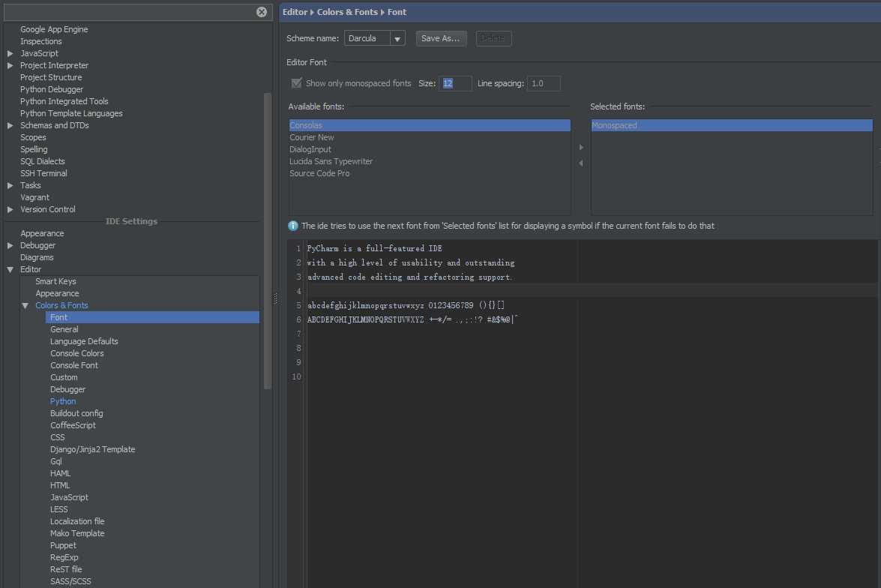Open the Scopes settings page

point(33,137)
